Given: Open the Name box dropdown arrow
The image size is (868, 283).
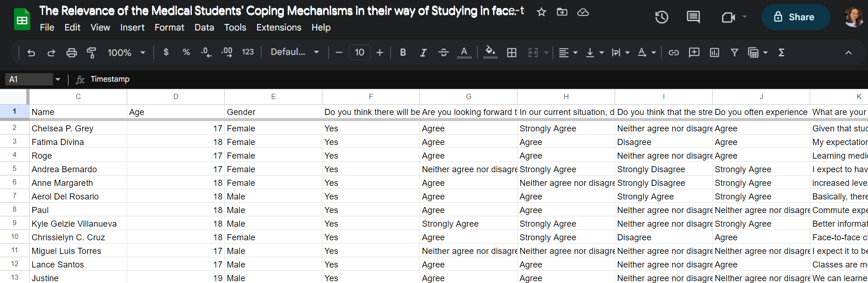Looking at the screenshot, I should (x=58, y=79).
